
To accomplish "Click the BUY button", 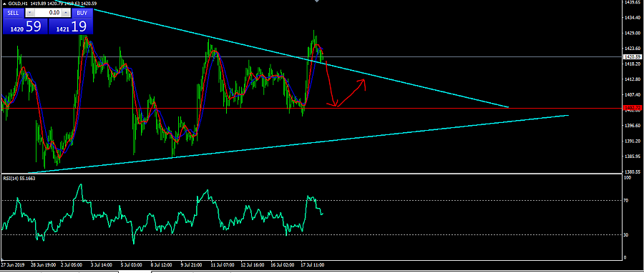I will click(82, 13).
